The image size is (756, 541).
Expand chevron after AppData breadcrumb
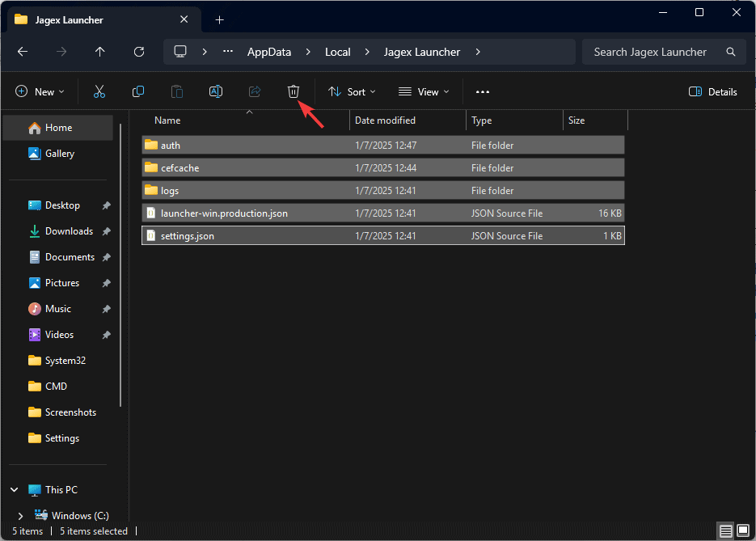308,52
